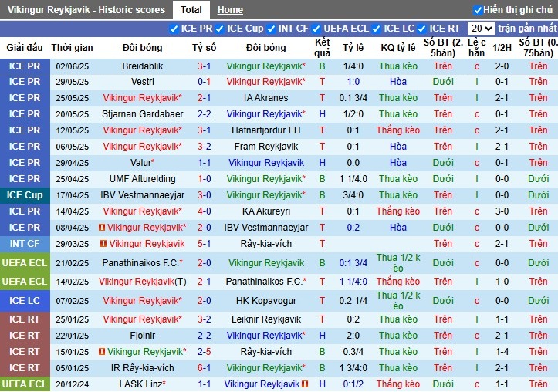Click HK Kopavogur team name
558x392 pixels.
(x=265, y=301)
